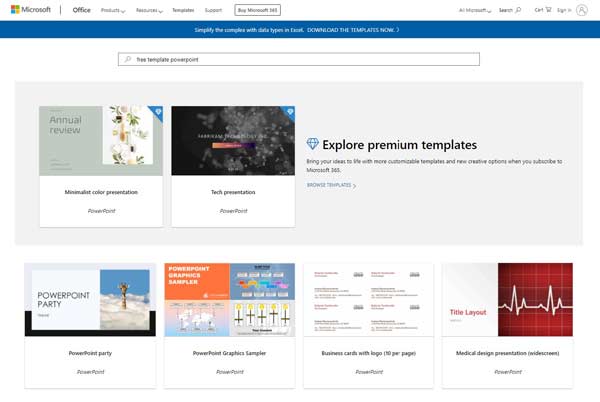Click the template search input field
The image size is (600, 402).
298,59
